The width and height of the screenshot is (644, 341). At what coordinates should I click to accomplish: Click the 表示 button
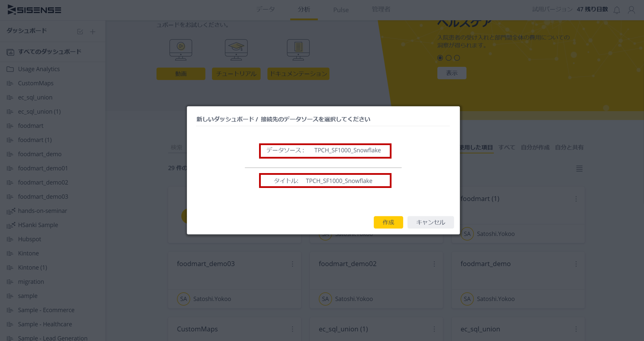452,73
